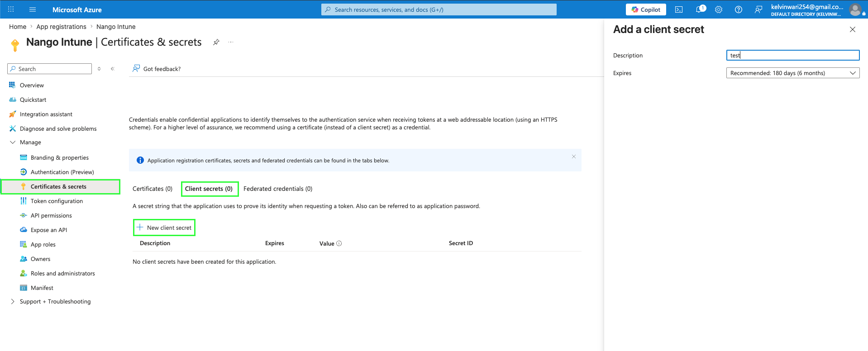Go to Nango Intune breadcrumb
The image size is (868, 351).
pyautogui.click(x=116, y=27)
